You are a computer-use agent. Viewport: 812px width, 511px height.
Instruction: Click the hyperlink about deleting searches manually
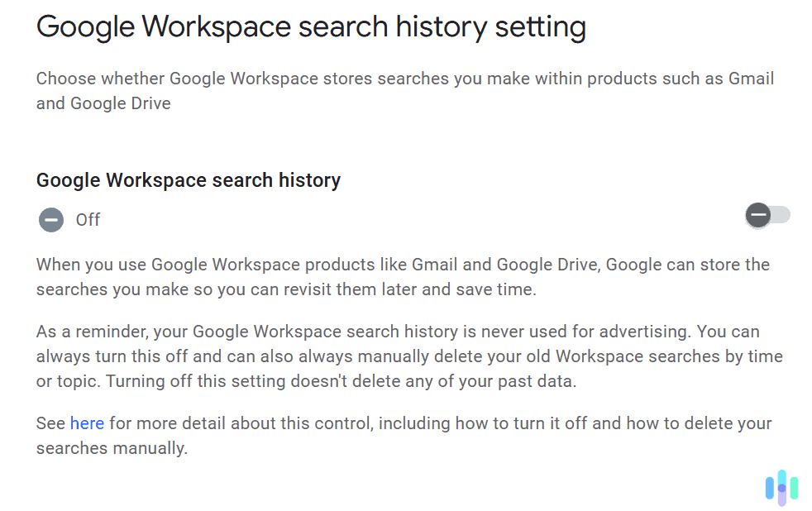[x=87, y=423]
